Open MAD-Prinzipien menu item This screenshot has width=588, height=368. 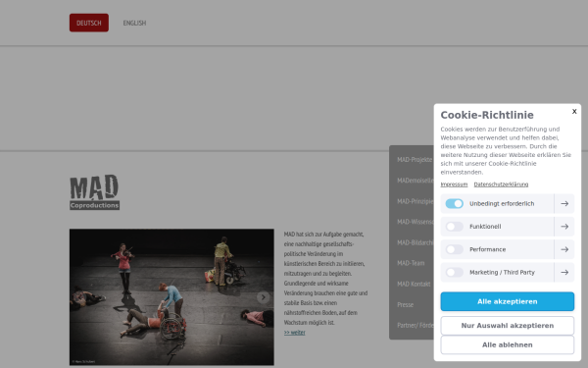416,201
